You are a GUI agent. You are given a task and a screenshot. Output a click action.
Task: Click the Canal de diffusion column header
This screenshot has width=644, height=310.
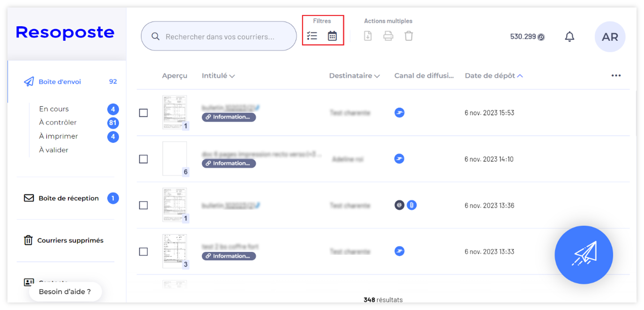pyautogui.click(x=424, y=76)
